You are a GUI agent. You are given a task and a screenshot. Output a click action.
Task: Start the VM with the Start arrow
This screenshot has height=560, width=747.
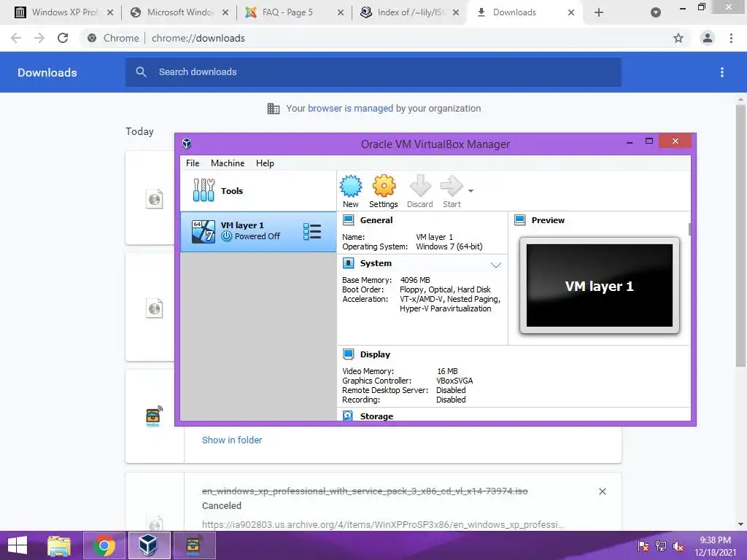[451, 186]
